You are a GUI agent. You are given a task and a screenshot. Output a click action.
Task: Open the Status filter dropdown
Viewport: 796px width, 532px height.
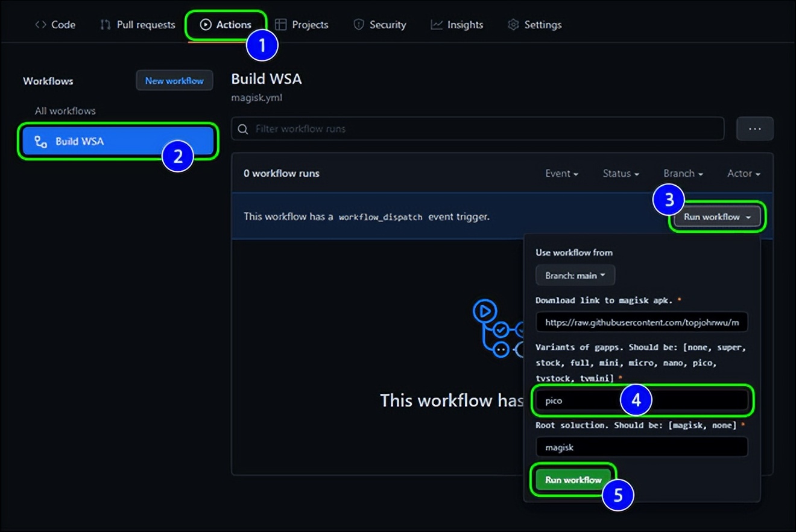[x=621, y=174]
